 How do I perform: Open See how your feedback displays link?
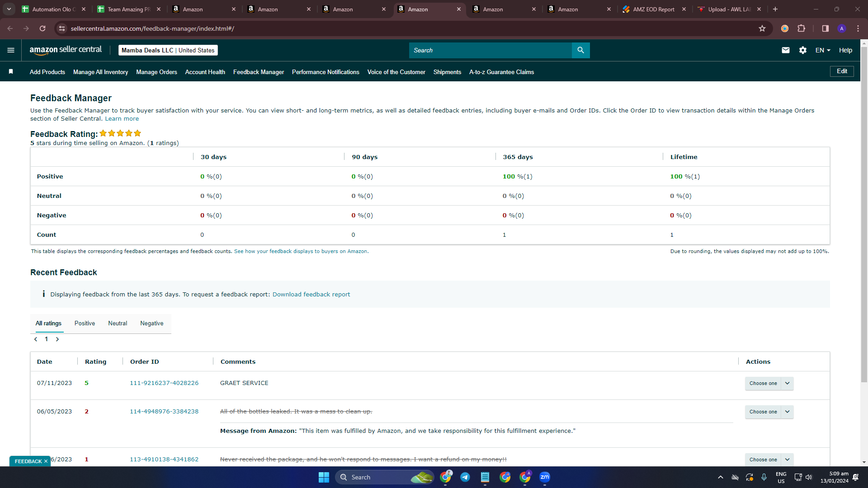point(301,251)
